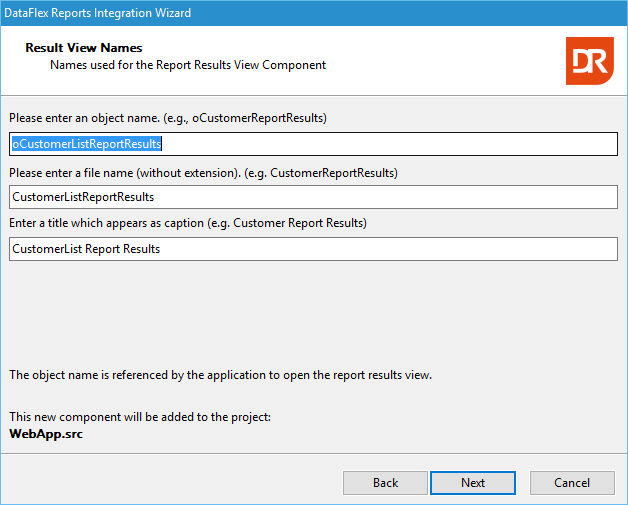Click 'This new component will be added' text
Image resolution: width=628 pixels, height=505 pixels.
click(140, 417)
